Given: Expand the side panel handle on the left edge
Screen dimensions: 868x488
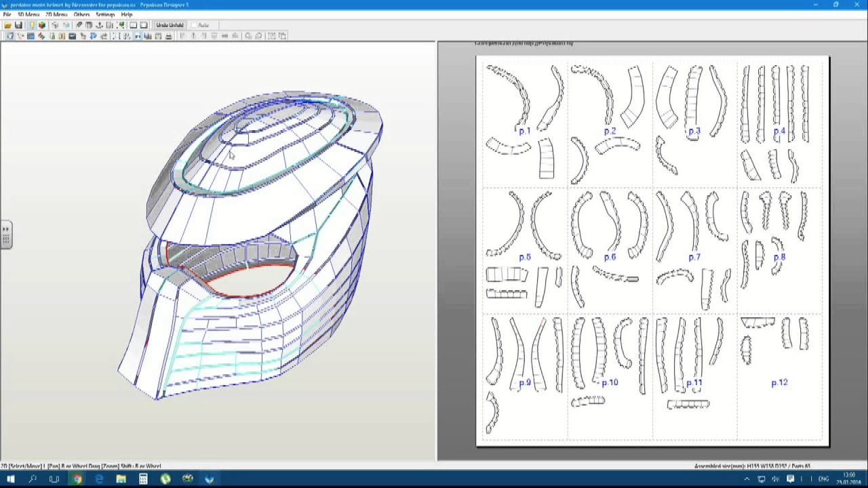Looking at the screenshot, I should [x=5, y=235].
